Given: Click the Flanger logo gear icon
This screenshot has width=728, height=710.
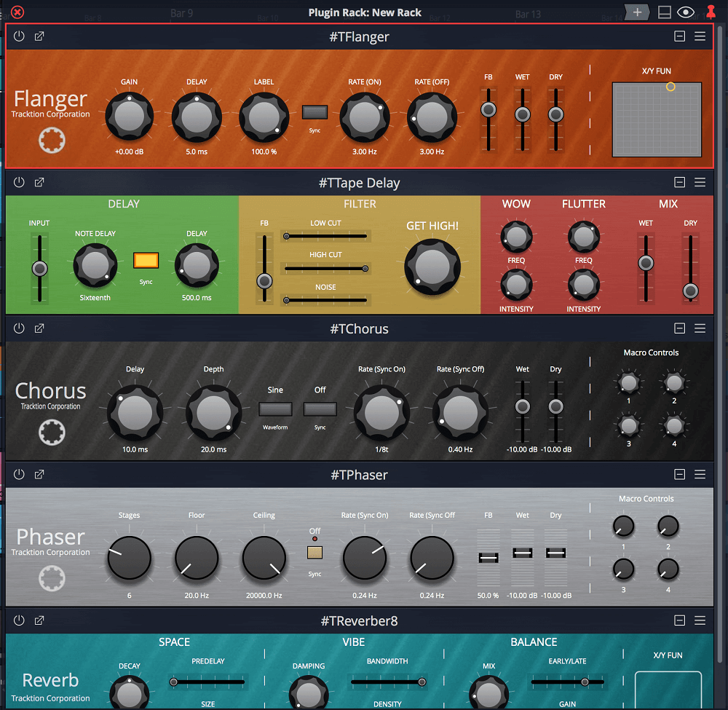Looking at the screenshot, I should tap(52, 141).
